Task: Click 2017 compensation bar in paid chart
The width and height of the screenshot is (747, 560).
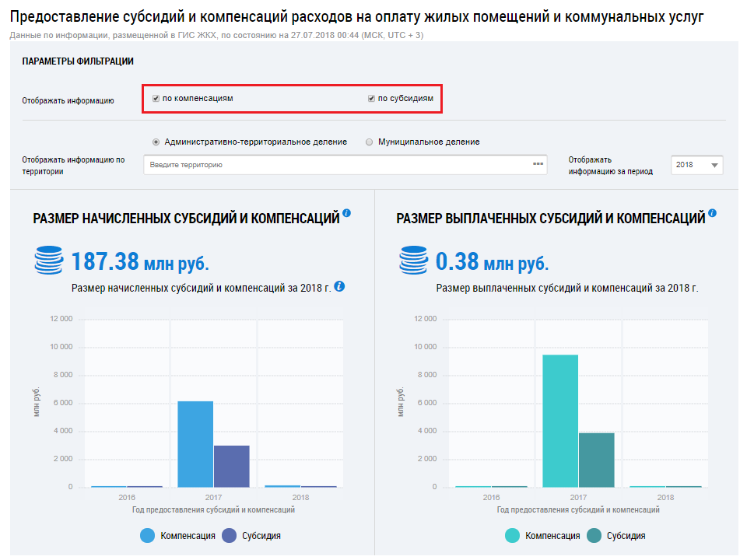Action: pos(559,421)
